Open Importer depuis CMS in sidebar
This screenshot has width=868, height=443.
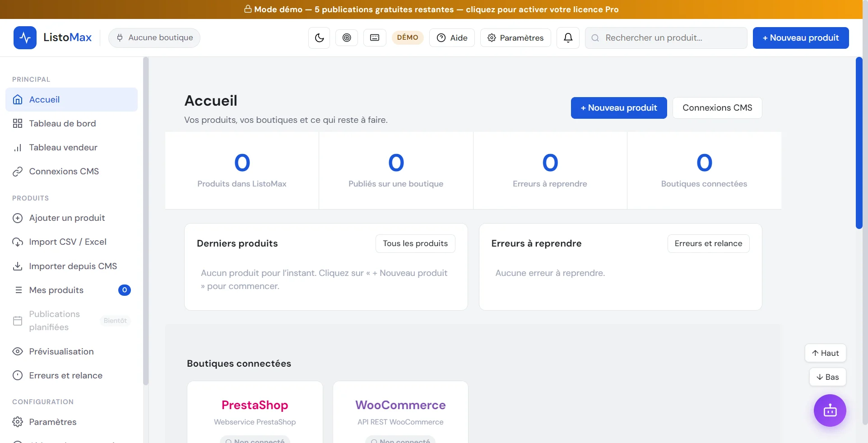[71, 266]
